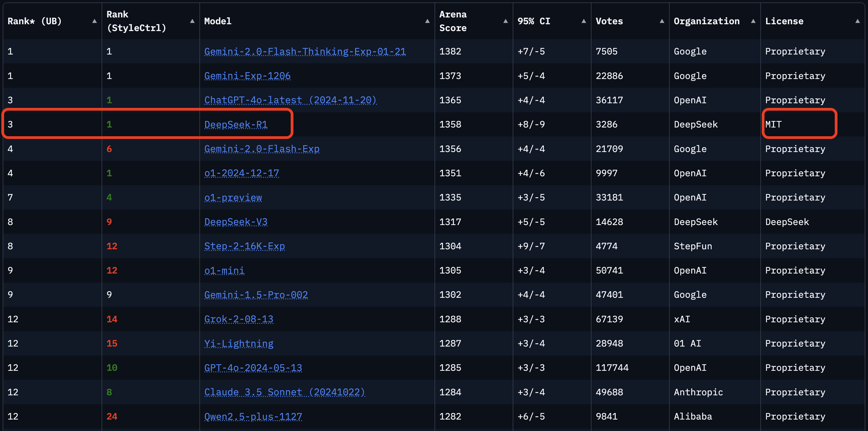Select the Anthropic organization cell

coord(699,392)
